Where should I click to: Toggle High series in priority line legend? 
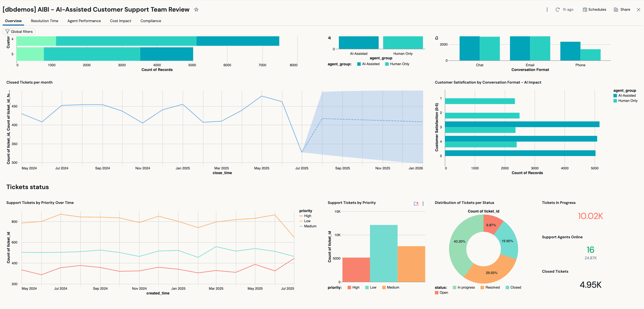pyautogui.click(x=305, y=216)
